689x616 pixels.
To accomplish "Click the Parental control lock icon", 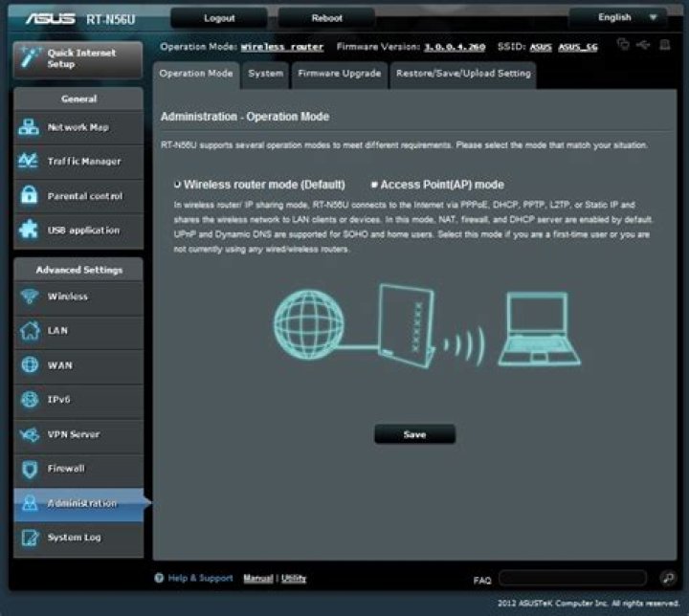I will [29, 195].
